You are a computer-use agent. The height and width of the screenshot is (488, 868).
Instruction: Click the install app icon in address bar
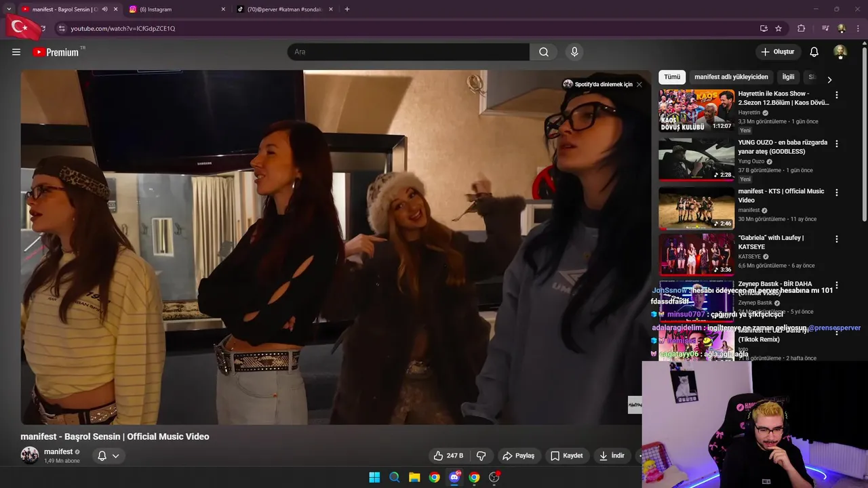[764, 28]
